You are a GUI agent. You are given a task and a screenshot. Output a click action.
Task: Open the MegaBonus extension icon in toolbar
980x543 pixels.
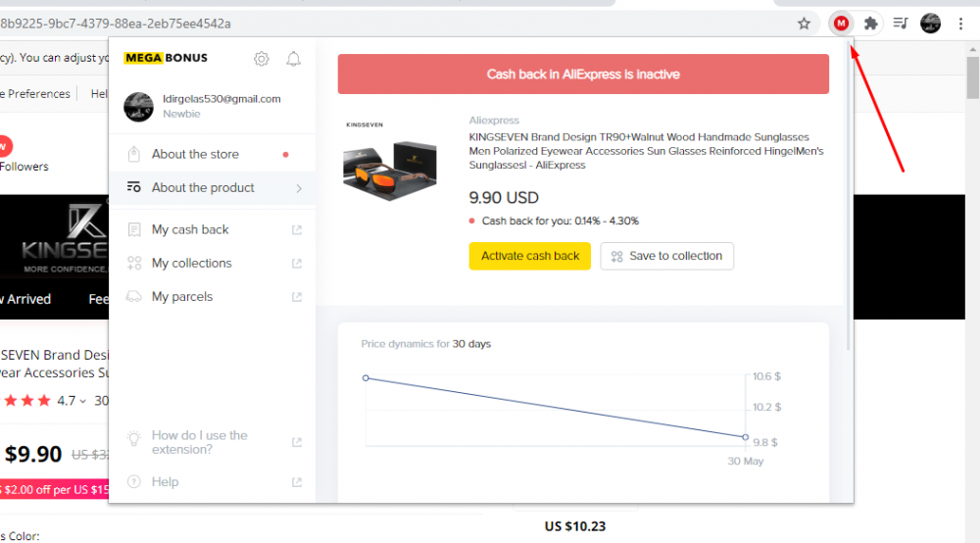pos(841,24)
